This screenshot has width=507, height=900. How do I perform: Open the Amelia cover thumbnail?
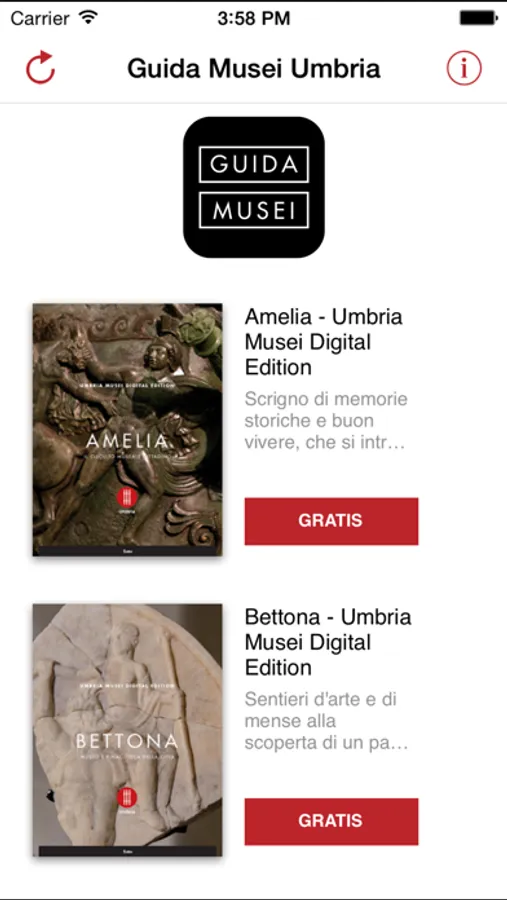point(127,430)
